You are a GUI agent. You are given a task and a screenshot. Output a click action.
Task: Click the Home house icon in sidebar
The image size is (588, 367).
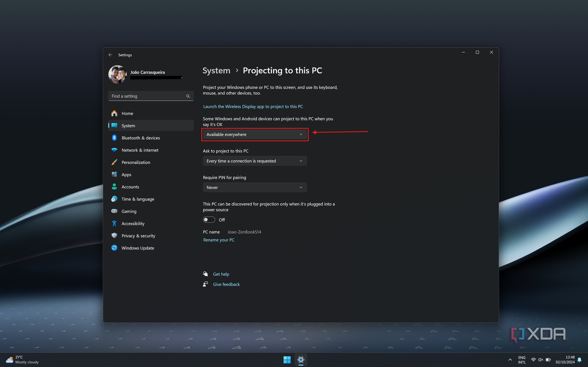point(114,113)
